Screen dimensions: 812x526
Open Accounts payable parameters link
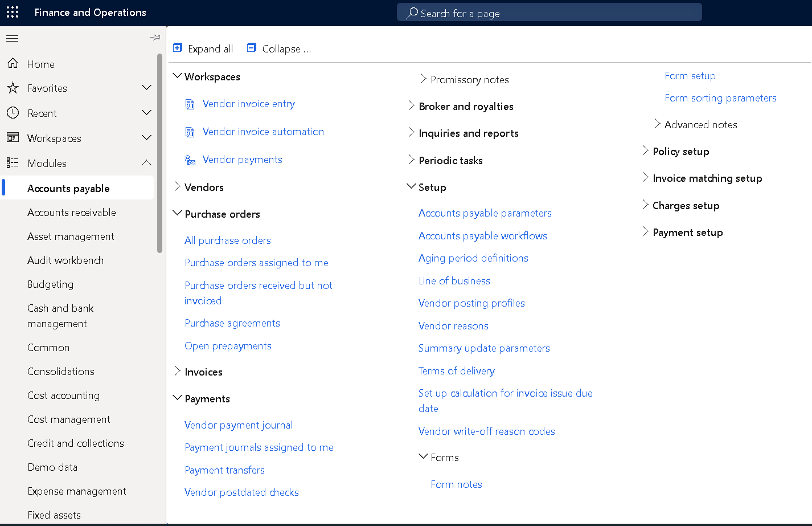485,213
